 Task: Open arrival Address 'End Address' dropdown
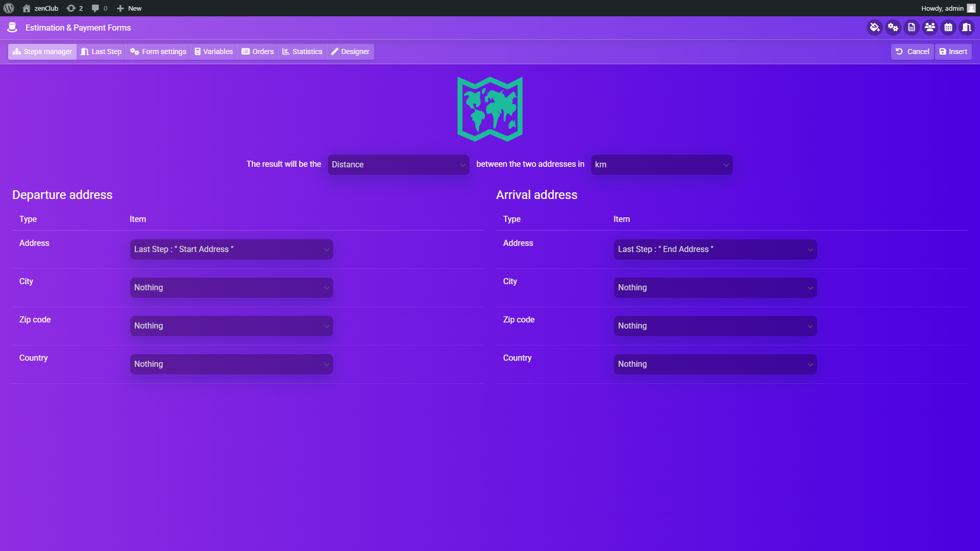coord(716,249)
